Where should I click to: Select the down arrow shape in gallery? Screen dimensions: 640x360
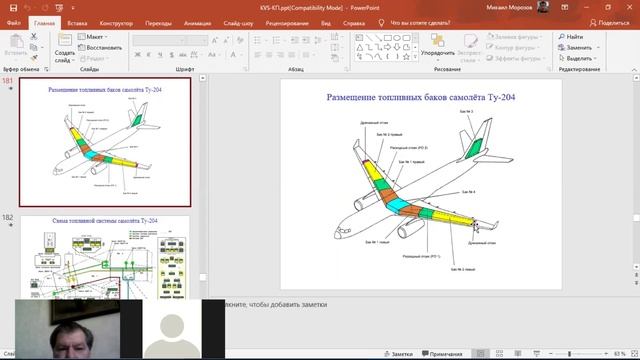(x=397, y=47)
